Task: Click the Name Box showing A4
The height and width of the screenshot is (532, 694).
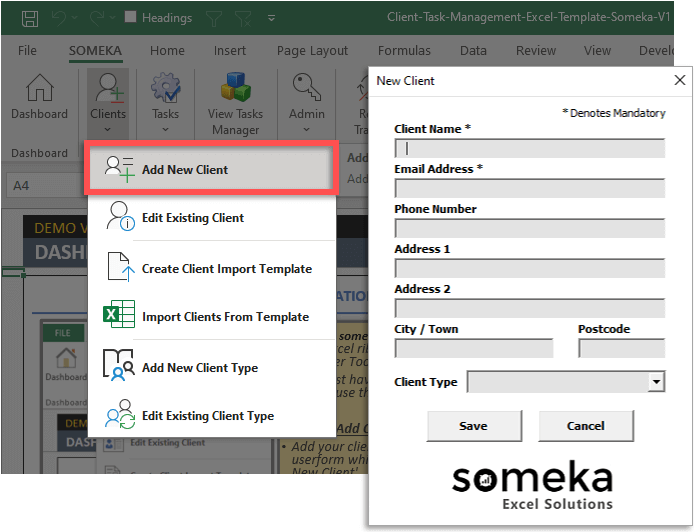Action: pos(46,185)
